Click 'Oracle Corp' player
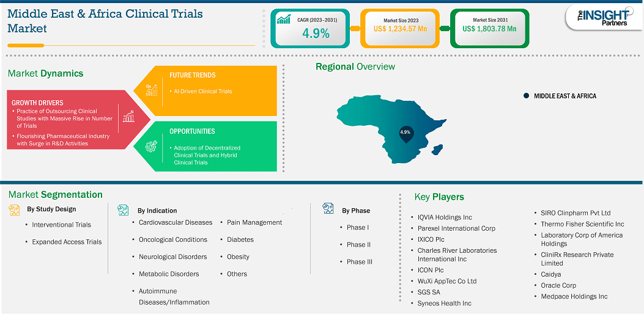Screen dimensions: 644x320 click(x=558, y=285)
